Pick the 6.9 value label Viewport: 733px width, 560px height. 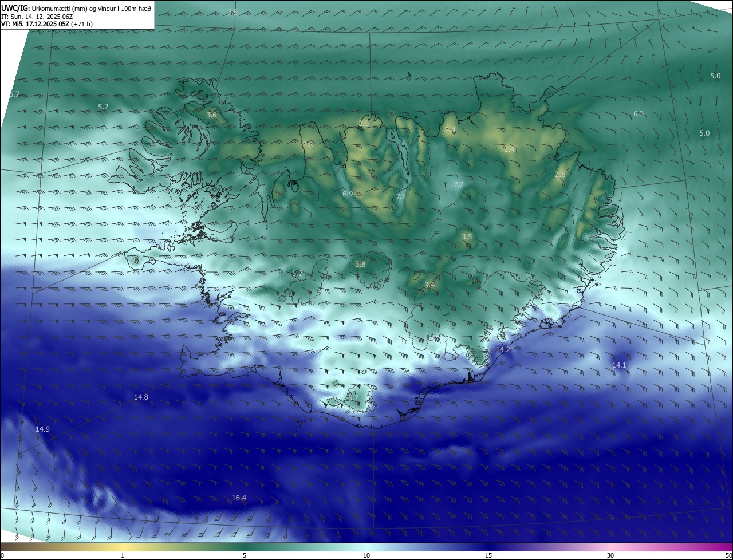348,194
